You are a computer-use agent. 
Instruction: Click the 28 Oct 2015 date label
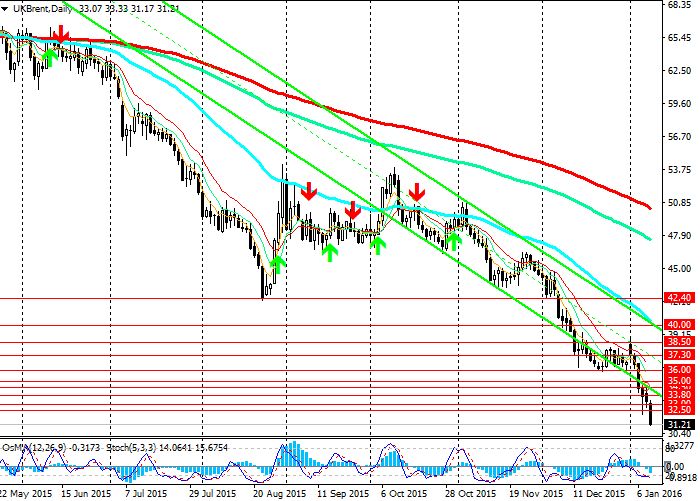click(x=471, y=493)
